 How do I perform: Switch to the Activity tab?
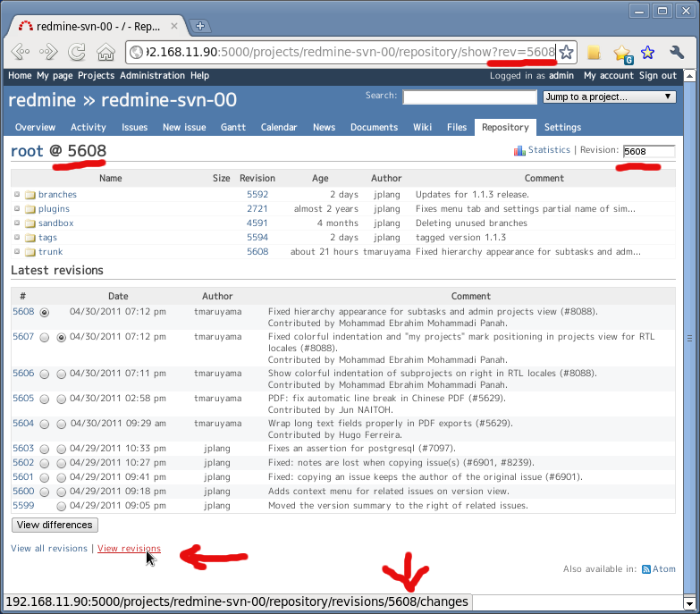(89, 127)
